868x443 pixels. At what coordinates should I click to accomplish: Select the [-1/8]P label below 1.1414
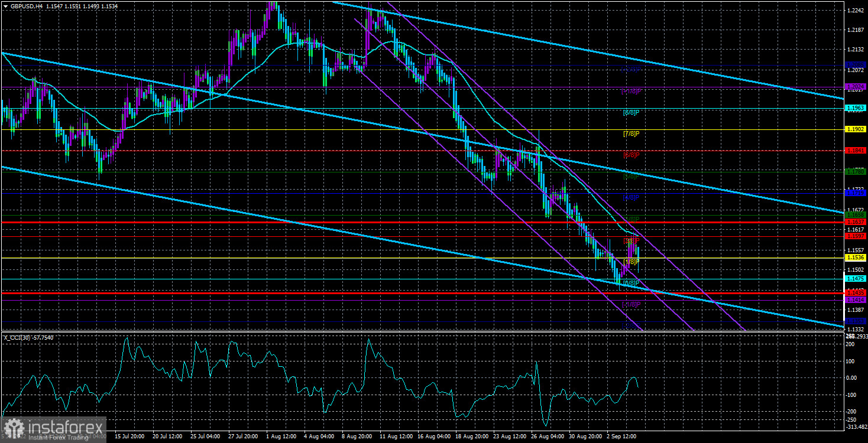632,304
